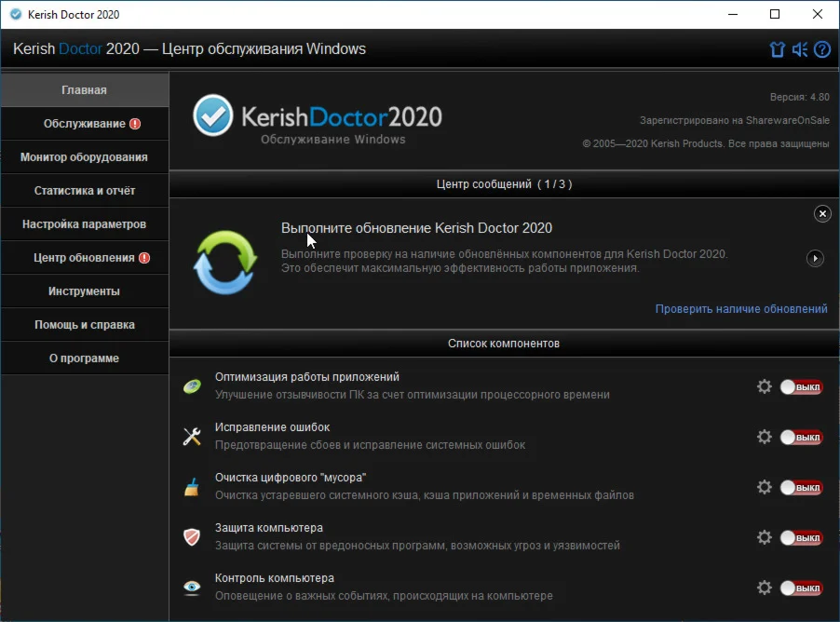Click the Проверить наличие обновлений link
The image size is (840, 622).
740,309
